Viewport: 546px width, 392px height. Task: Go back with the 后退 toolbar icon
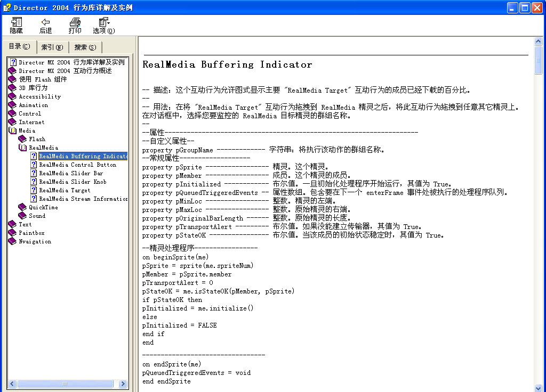pyautogui.click(x=45, y=26)
